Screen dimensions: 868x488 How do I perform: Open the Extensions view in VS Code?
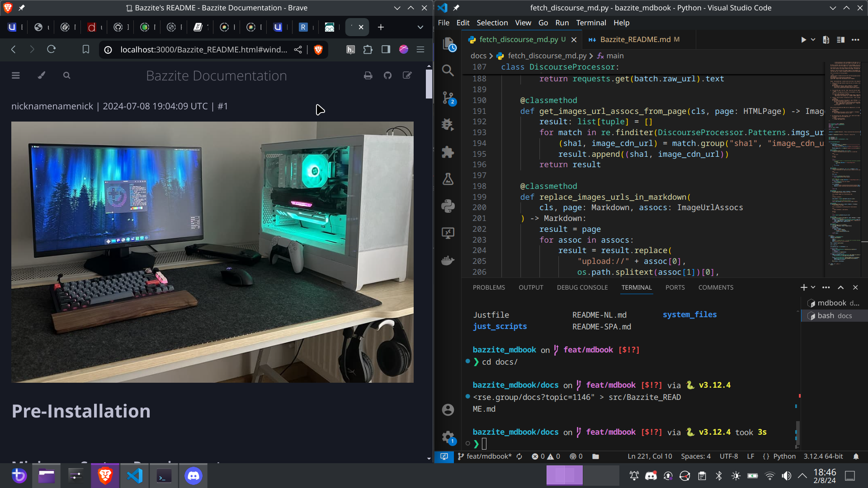448,152
